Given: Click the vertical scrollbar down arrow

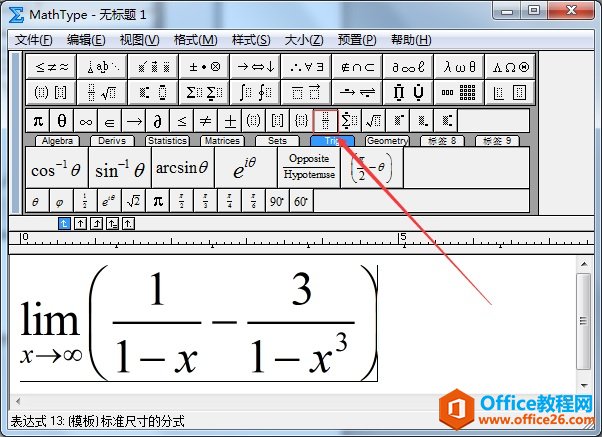Looking at the screenshot, I should tap(584, 385).
